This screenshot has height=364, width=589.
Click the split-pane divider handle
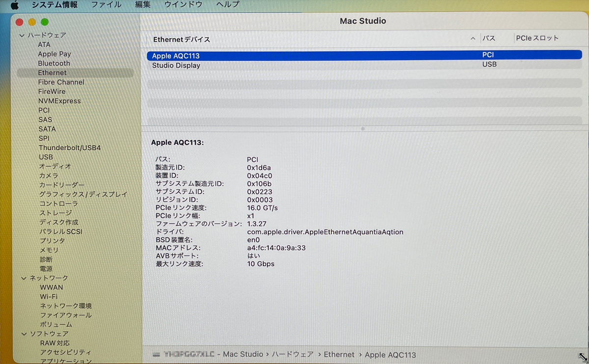tap(363, 129)
